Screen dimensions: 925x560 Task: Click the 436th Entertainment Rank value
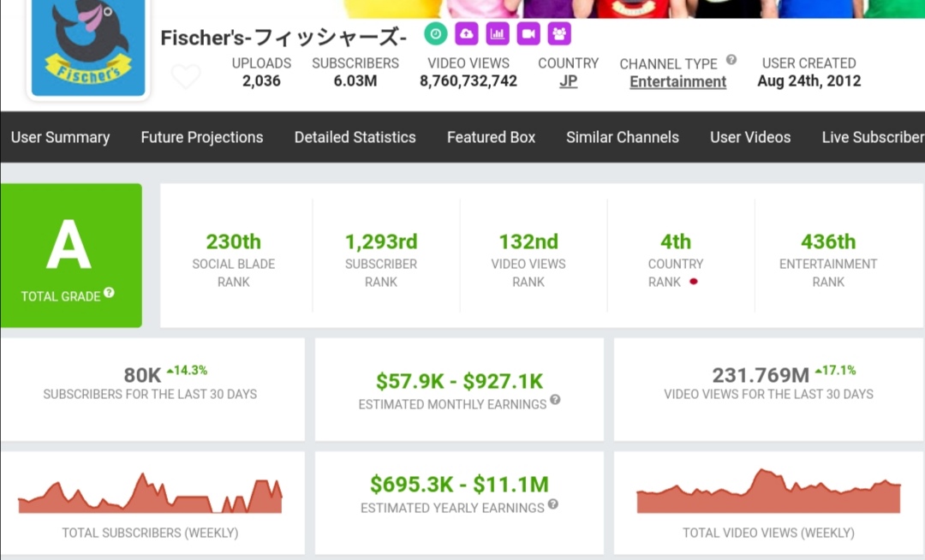coord(828,241)
